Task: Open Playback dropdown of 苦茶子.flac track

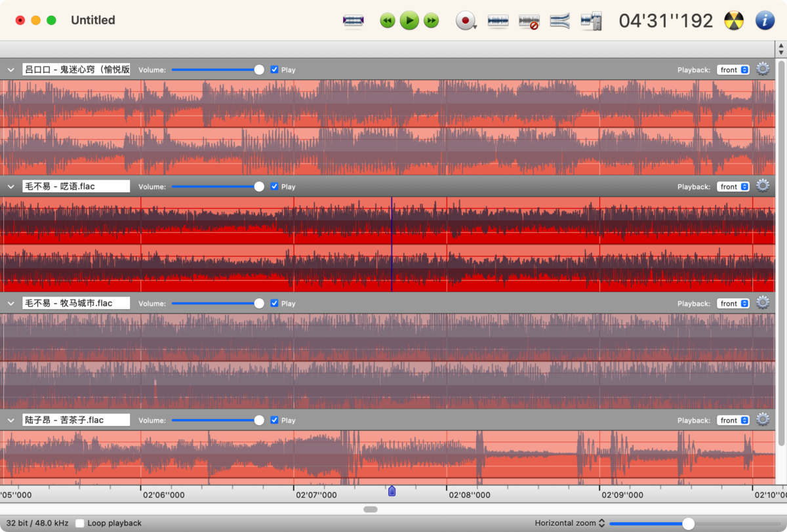Action: click(733, 420)
